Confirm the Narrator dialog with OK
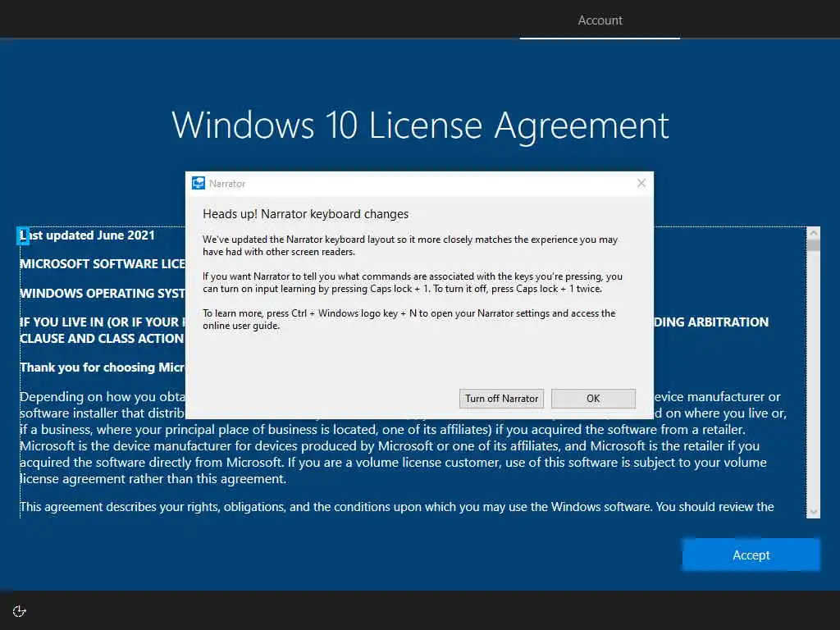The width and height of the screenshot is (840, 630). [593, 399]
